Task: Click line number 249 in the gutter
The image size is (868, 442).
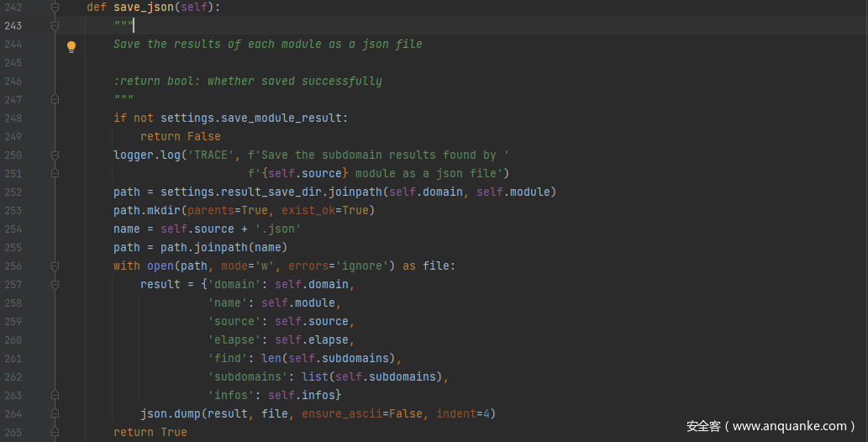Action: pos(13,137)
